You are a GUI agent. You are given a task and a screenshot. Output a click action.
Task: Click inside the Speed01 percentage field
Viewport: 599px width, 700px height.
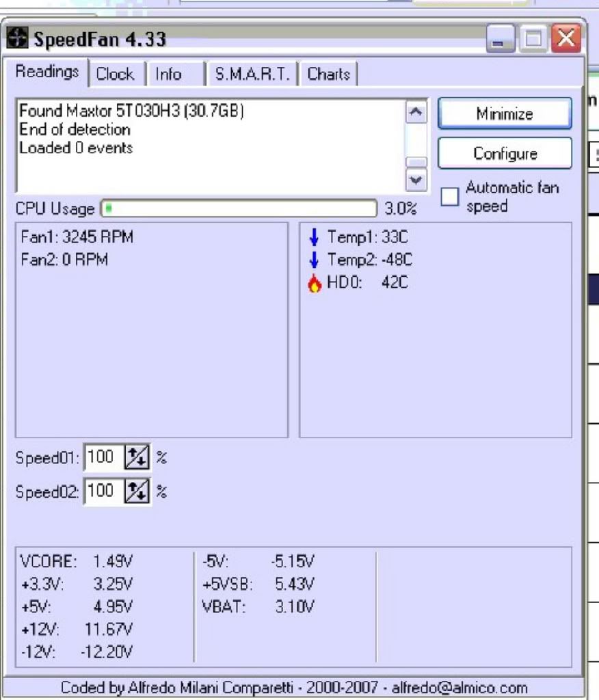coord(104,458)
